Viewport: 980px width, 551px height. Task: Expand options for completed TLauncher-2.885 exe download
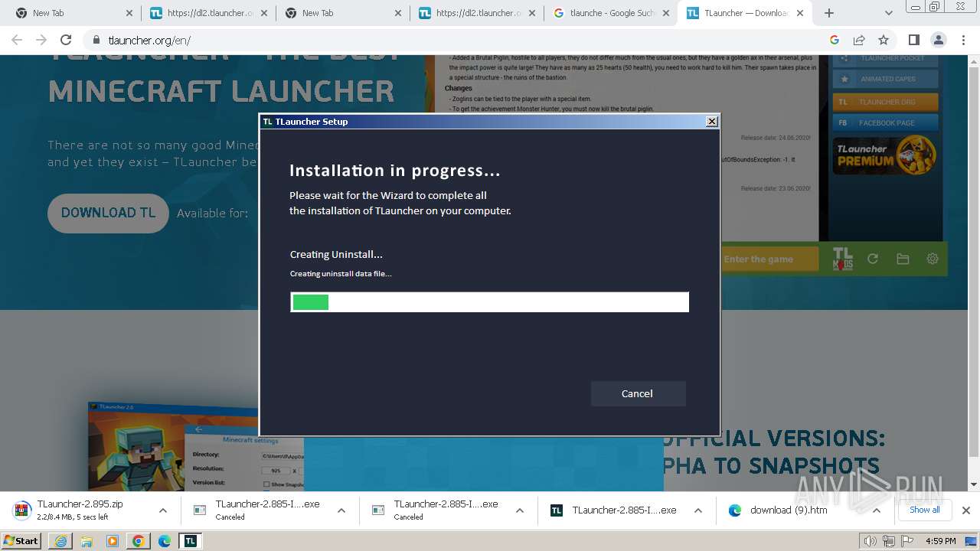[698, 510]
